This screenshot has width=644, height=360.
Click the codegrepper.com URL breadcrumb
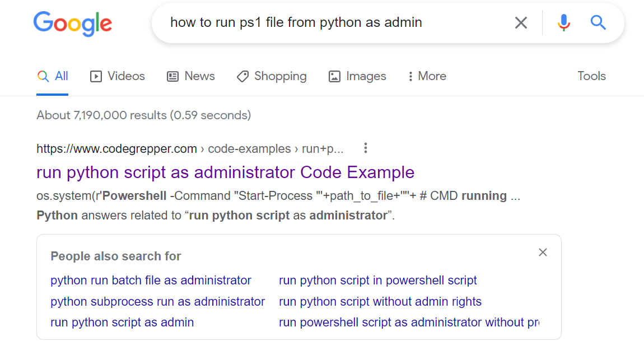190,148
